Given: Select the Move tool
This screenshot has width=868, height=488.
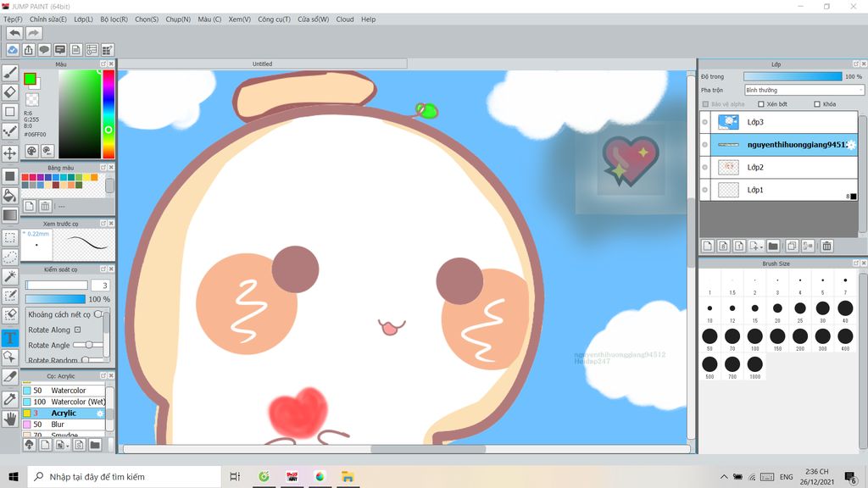Looking at the screenshot, I should pos(10,153).
